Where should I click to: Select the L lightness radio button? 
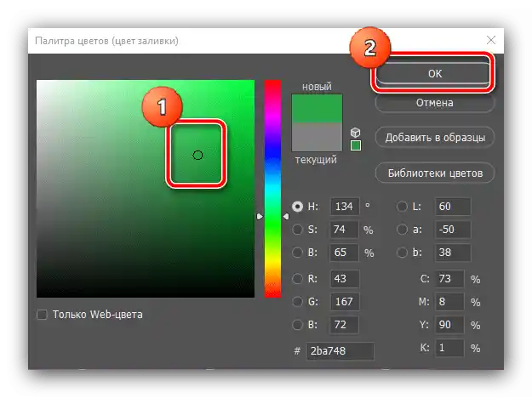[x=402, y=207]
